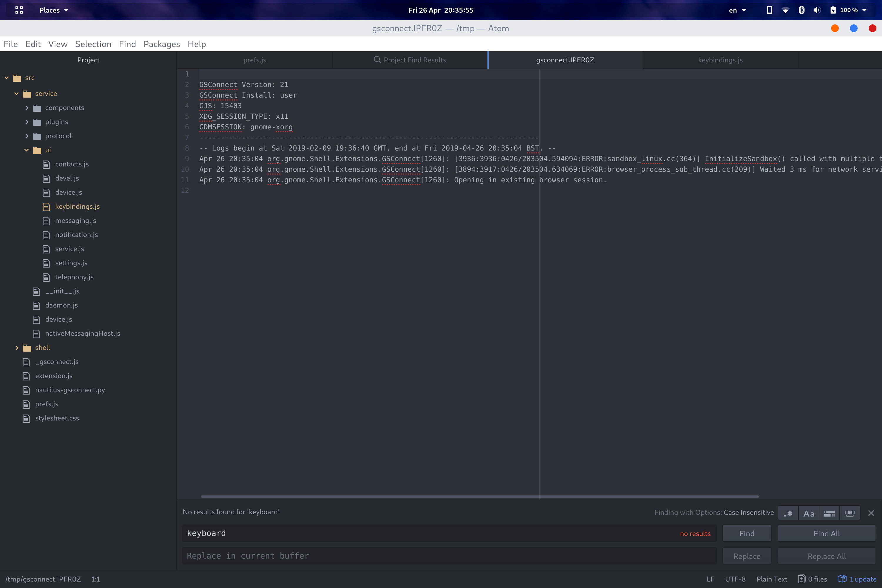
Task: Open the Help menu
Action: tap(197, 44)
